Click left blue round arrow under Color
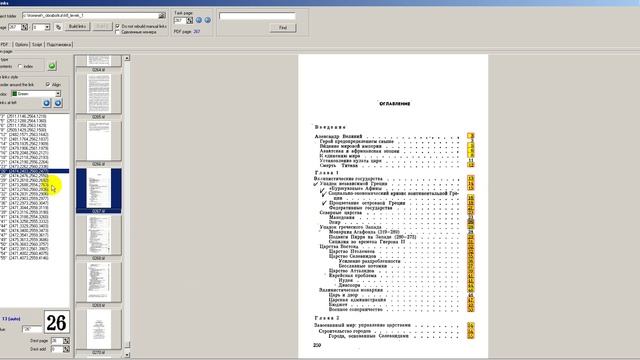 [x=47, y=103]
